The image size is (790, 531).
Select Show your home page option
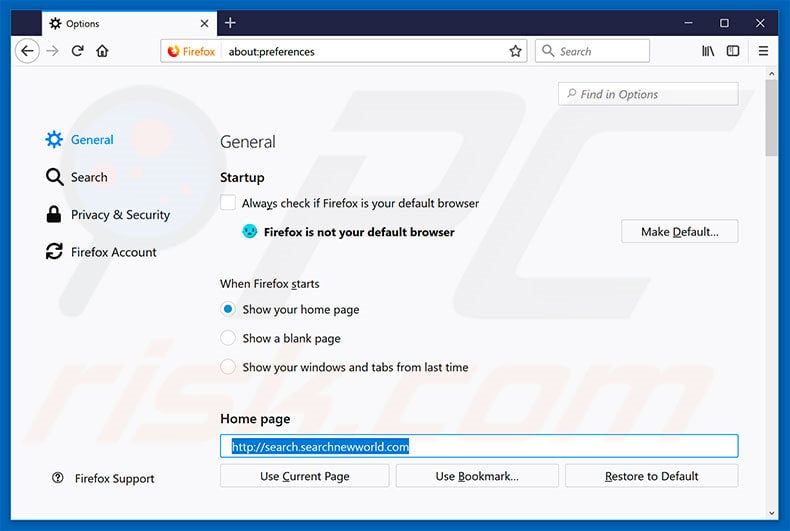point(228,310)
